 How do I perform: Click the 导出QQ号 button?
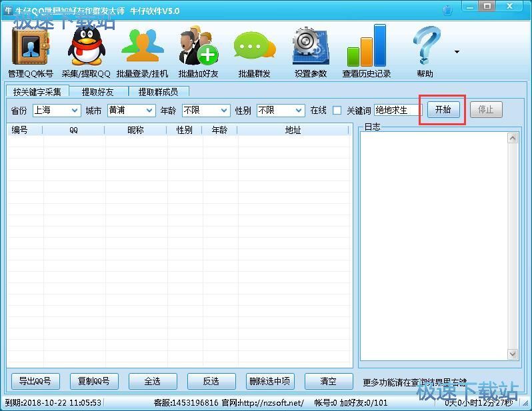tap(35, 381)
